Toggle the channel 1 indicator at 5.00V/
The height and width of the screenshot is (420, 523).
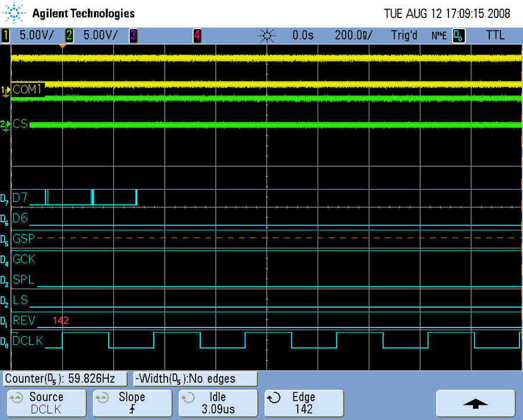[6, 35]
